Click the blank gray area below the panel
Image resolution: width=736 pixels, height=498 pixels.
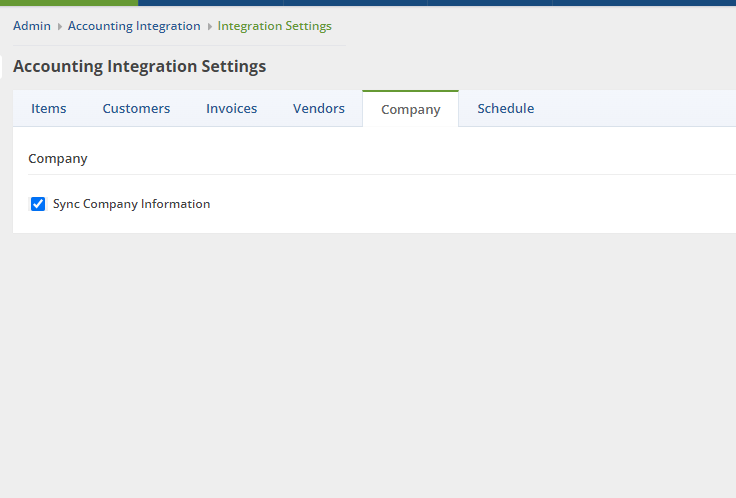[368, 370]
